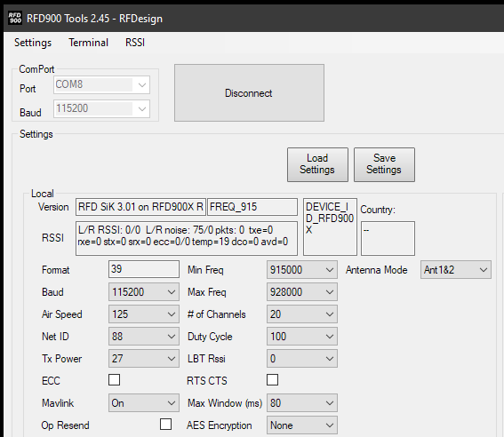The image size is (504, 437).
Task: Click the RSSI status text box
Action: pos(187,238)
